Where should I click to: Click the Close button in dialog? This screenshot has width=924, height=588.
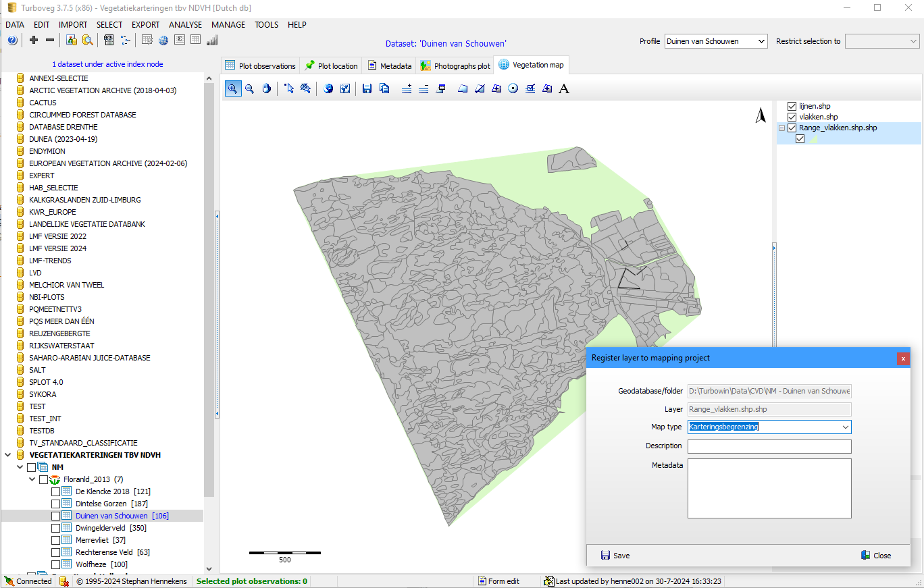point(875,556)
